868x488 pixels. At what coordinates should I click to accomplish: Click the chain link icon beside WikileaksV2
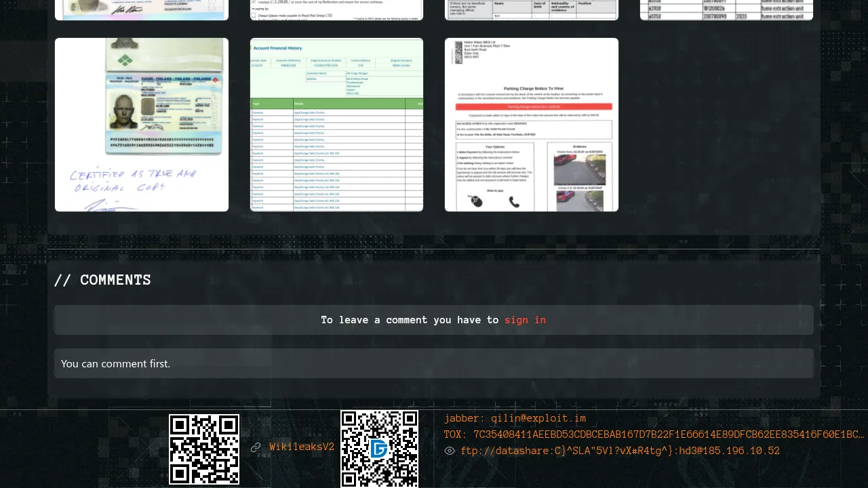click(256, 447)
